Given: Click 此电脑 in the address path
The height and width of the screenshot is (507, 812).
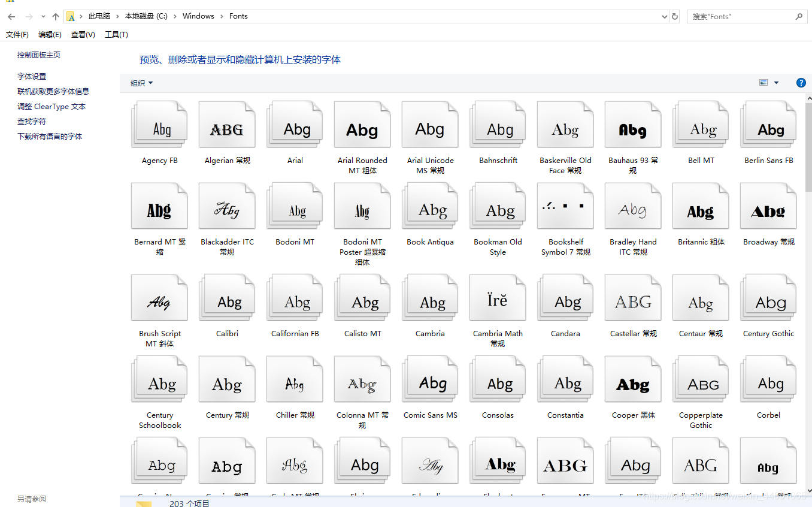Looking at the screenshot, I should 99,16.
